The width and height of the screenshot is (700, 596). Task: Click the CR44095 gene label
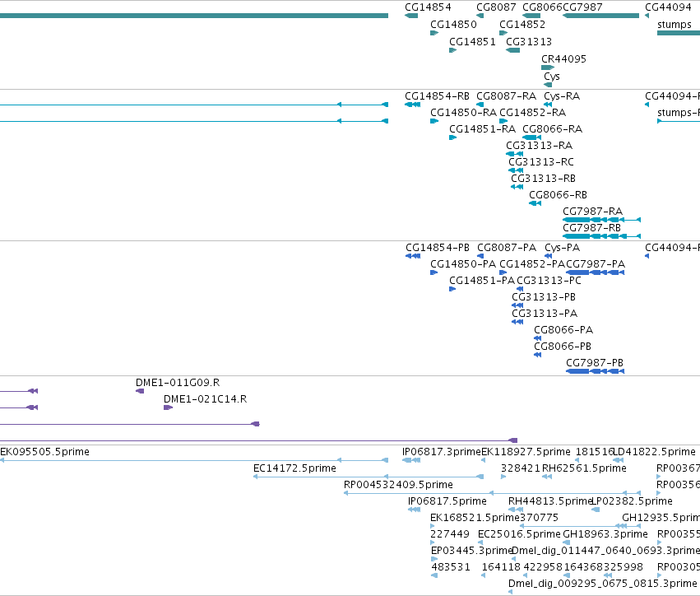click(x=563, y=59)
